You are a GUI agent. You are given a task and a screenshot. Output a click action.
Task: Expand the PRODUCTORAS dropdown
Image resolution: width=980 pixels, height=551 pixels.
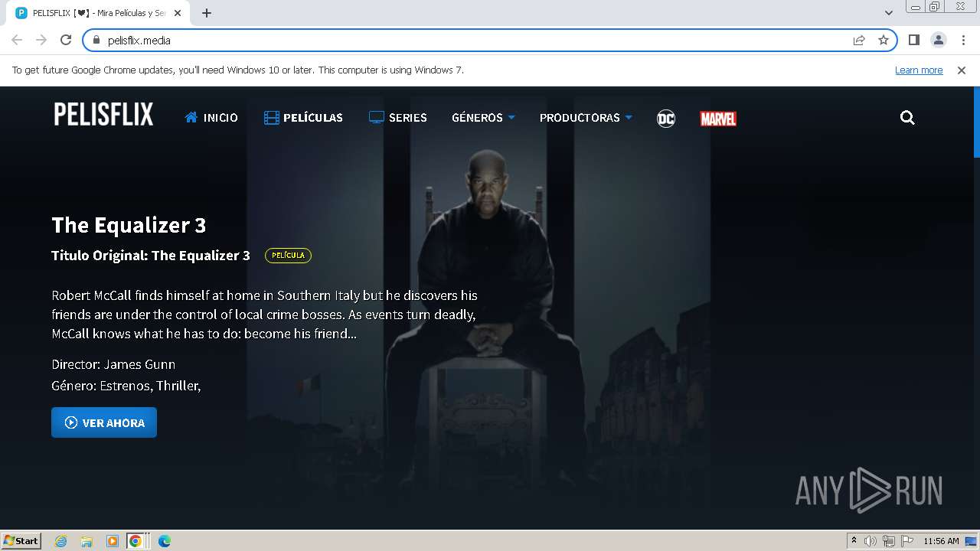coord(586,118)
